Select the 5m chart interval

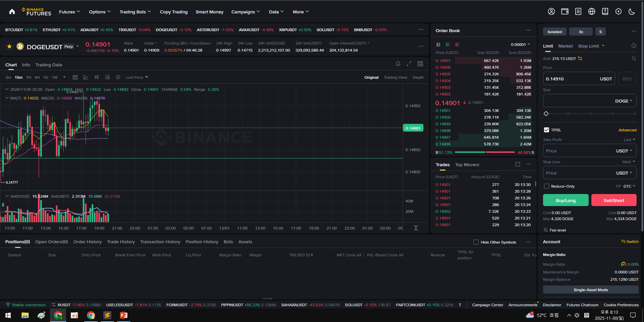pyautogui.click(x=8, y=77)
